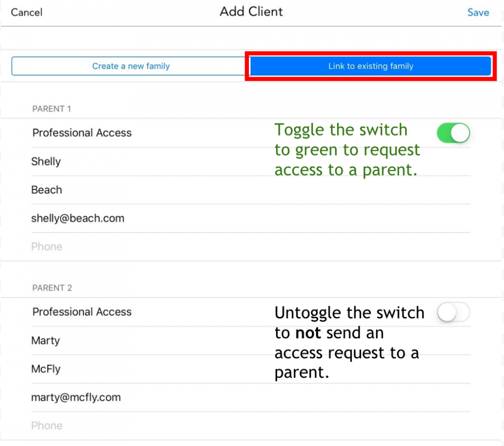The image size is (504, 446).
Task: Edit Parent 1 first name Shelly
Action: pyautogui.click(x=251, y=161)
